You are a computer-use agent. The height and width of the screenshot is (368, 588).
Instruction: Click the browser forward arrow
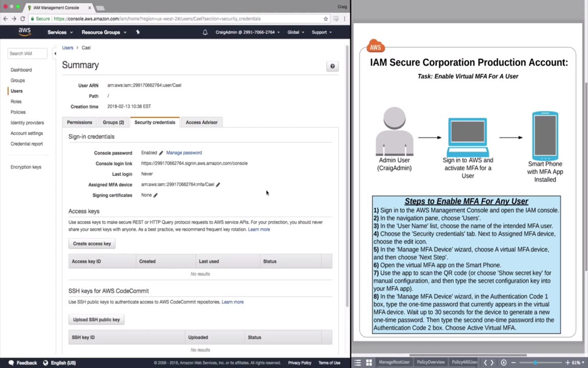coord(14,18)
